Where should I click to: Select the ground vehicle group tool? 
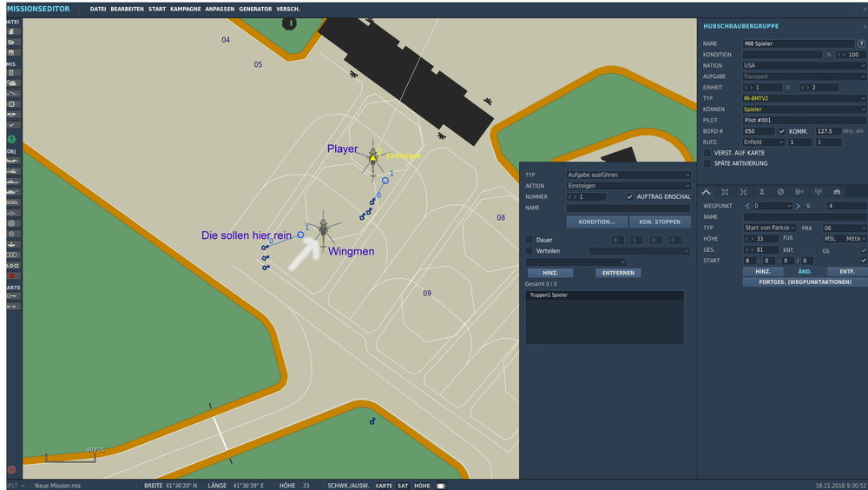click(13, 192)
